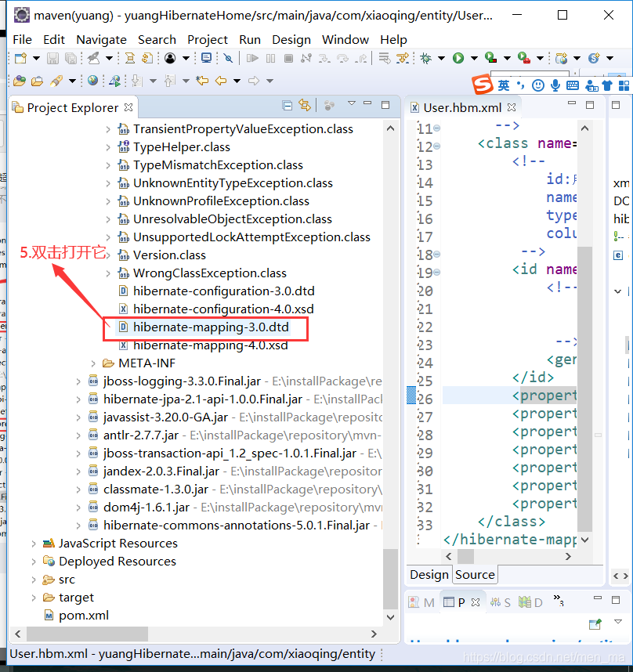
Task: Collapse All in Project Explorer
Action: tap(288, 106)
